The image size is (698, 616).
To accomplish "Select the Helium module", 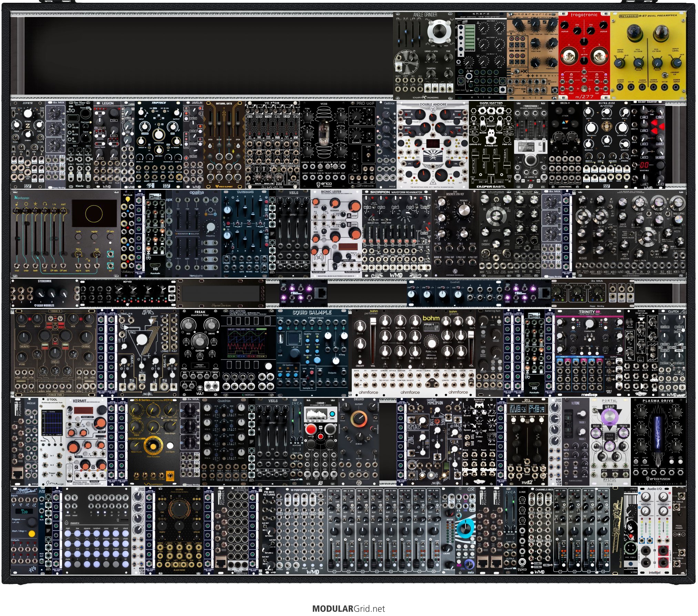I will [x=128, y=234].
